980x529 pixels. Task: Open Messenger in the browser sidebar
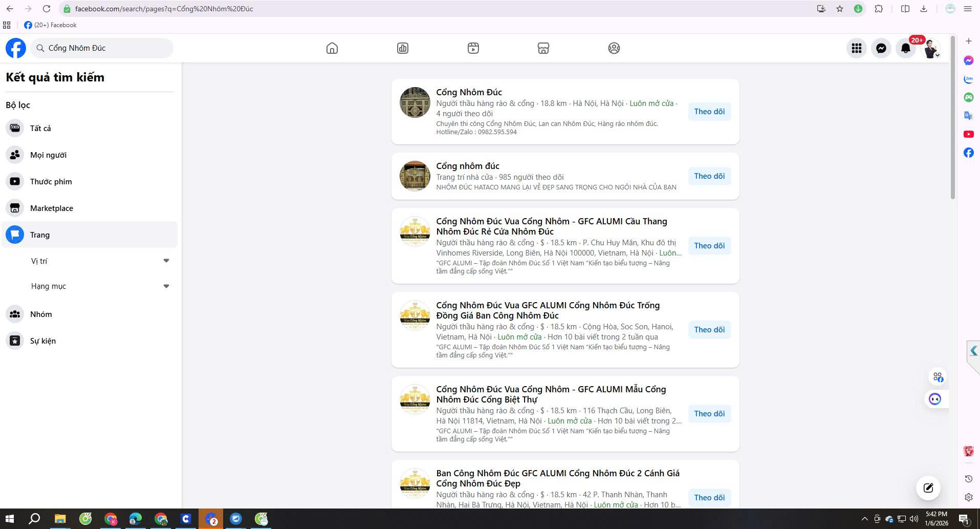pyautogui.click(x=969, y=60)
